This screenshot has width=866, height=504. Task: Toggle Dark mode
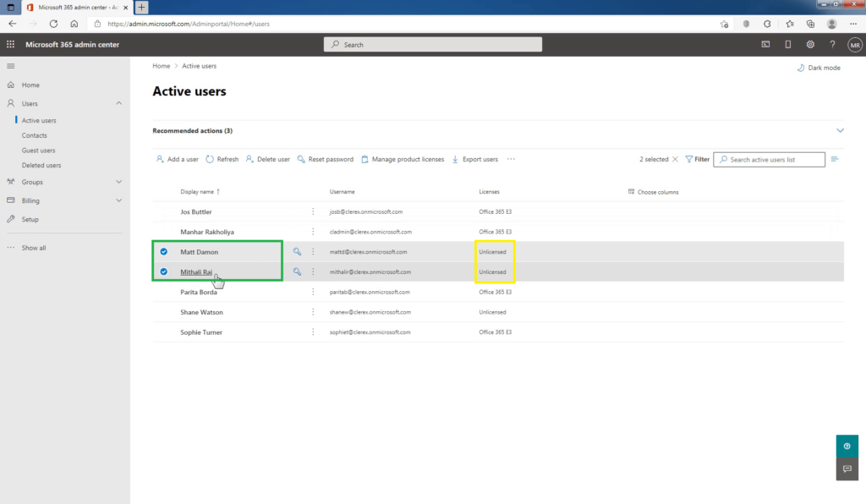pyautogui.click(x=819, y=68)
